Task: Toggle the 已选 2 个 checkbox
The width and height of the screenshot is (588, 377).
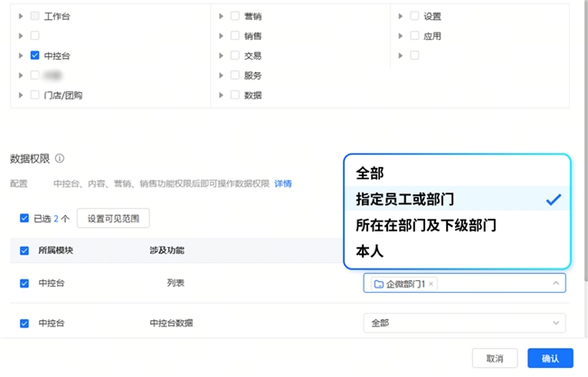Action: (x=24, y=218)
